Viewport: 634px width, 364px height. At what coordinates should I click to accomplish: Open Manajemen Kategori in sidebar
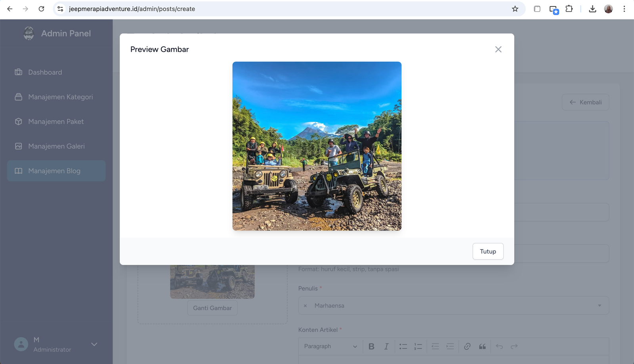click(60, 97)
